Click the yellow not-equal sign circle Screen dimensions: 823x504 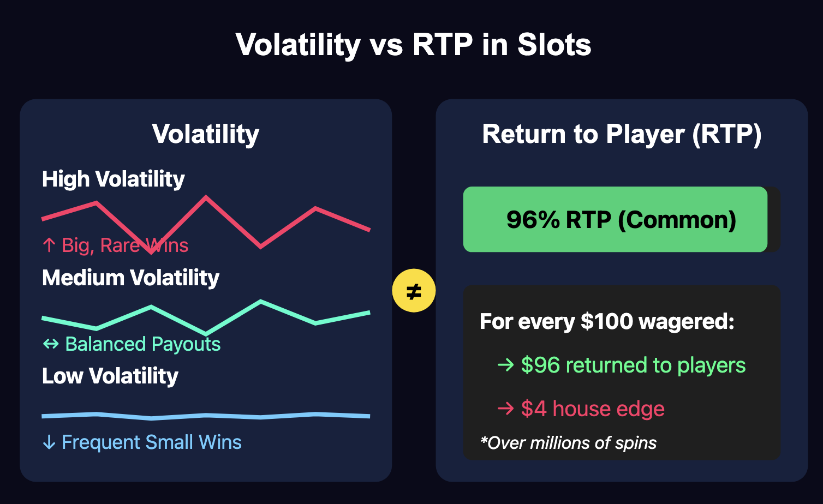(414, 291)
